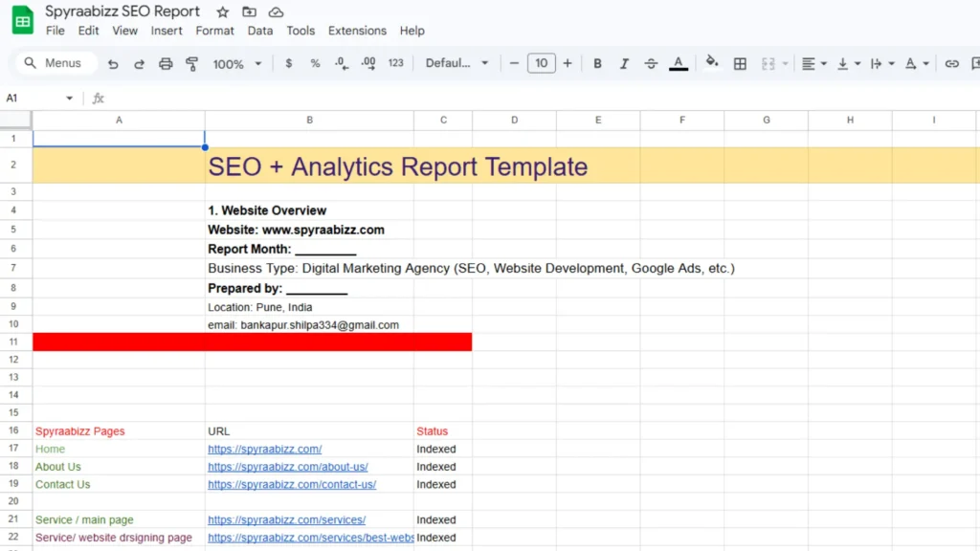Open the text color picker
This screenshot has width=980, height=551.
tap(678, 62)
